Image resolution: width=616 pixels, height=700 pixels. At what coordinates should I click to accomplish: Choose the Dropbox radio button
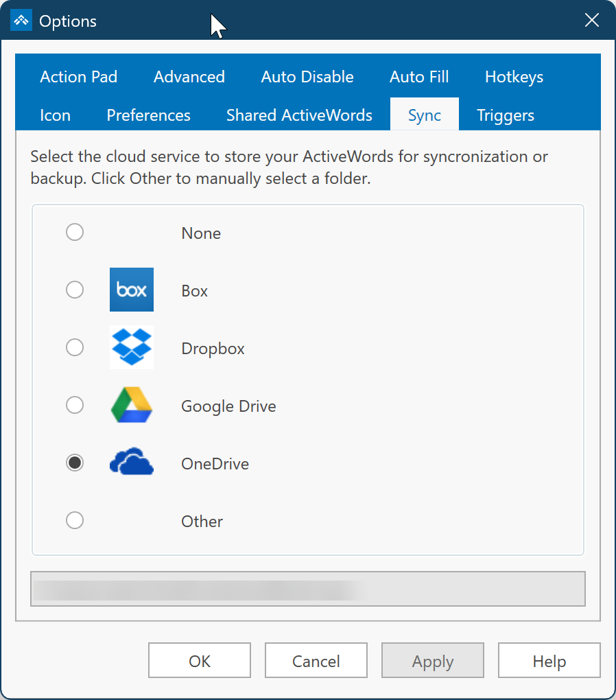click(75, 347)
